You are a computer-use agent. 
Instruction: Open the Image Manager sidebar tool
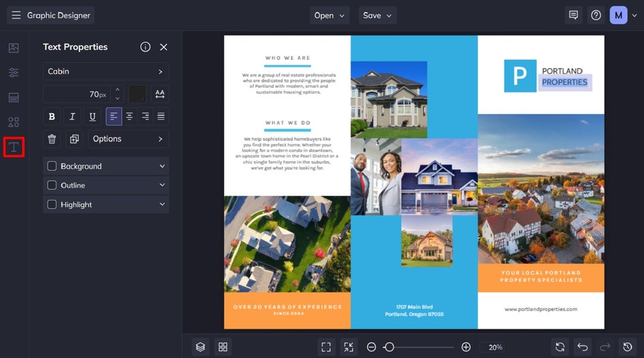tap(14, 48)
